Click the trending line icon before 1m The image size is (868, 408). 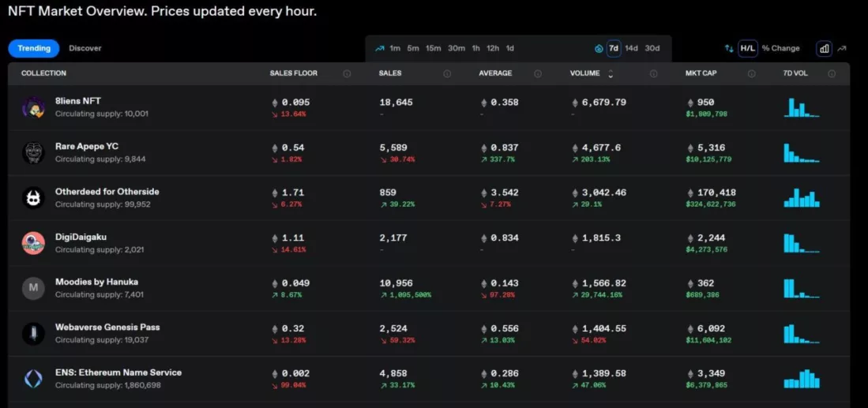coord(380,48)
